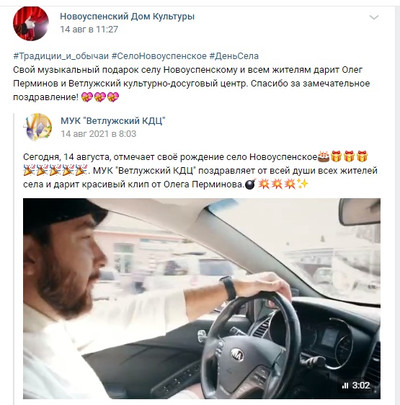Viewport: 400px width, 405px height.
Task: Click the first gift box emoji
Action: click(x=336, y=156)
